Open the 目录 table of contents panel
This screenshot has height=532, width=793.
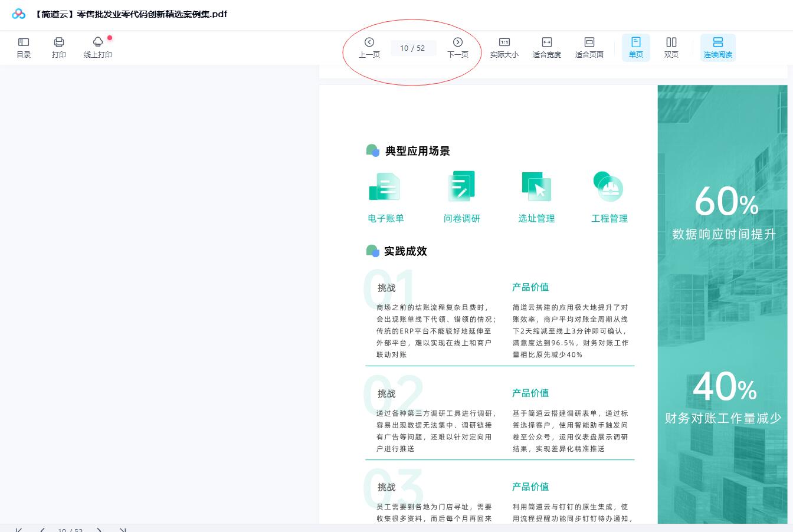24,47
